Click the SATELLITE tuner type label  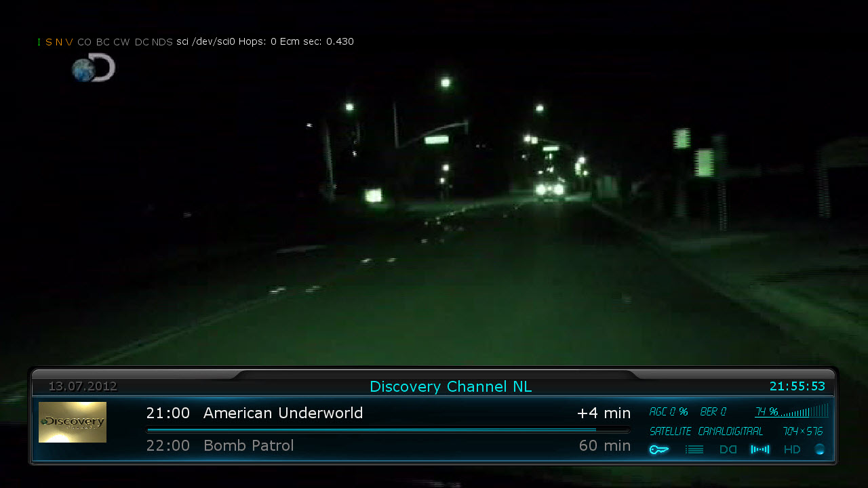[x=670, y=431]
